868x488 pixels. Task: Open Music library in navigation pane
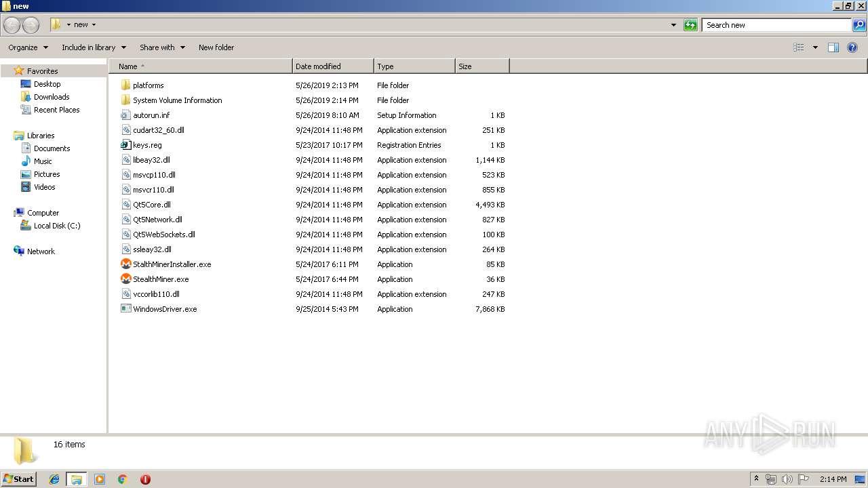[x=43, y=161]
